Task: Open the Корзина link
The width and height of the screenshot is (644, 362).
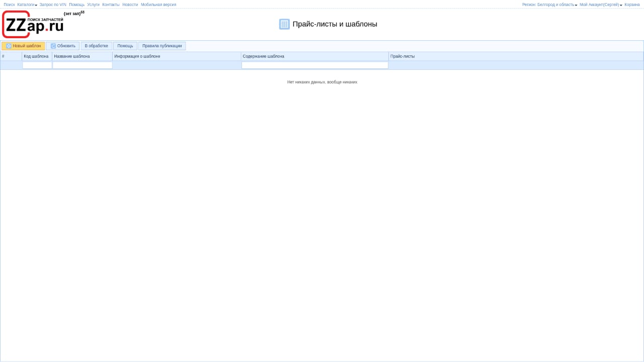Action: 632,5
